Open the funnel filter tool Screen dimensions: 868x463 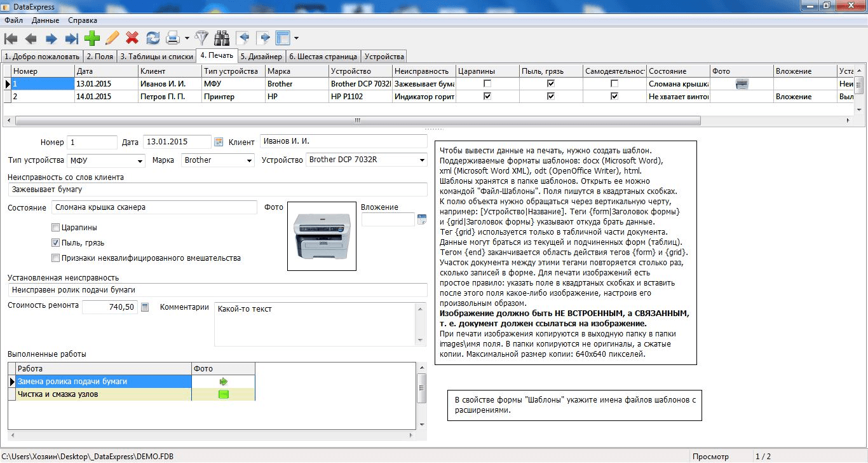pyautogui.click(x=201, y=38)
